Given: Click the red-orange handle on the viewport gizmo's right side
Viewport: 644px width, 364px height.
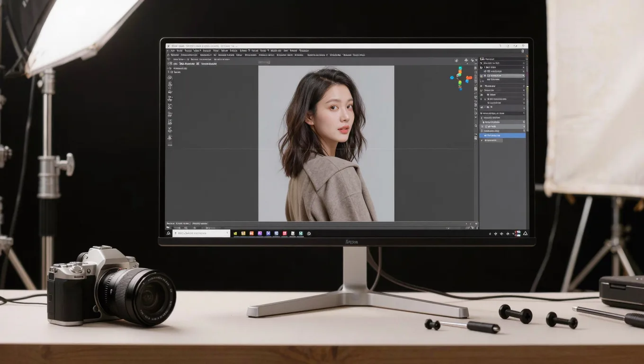Looking at the screenshot, I should click(x=469, y=78).
